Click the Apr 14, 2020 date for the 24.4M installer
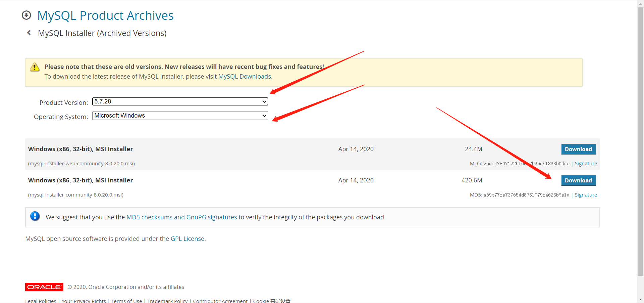 pyautogui.click(x=356, y=149)
